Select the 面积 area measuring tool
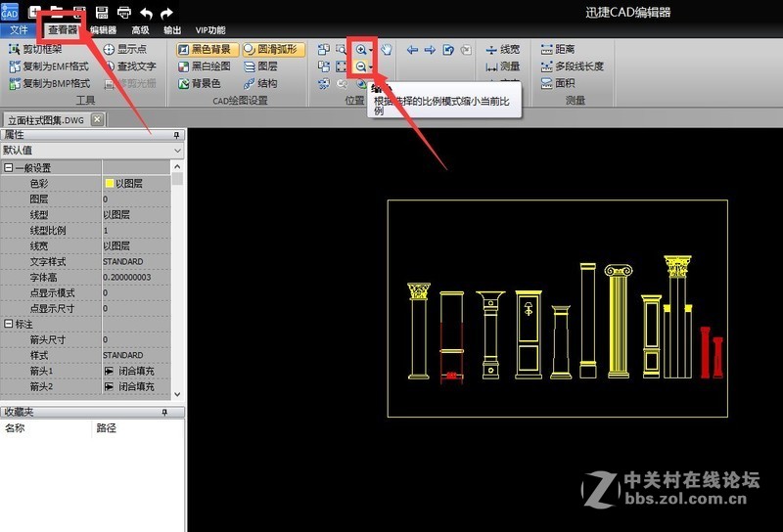783x532 pixels. (x=558, y=83)
